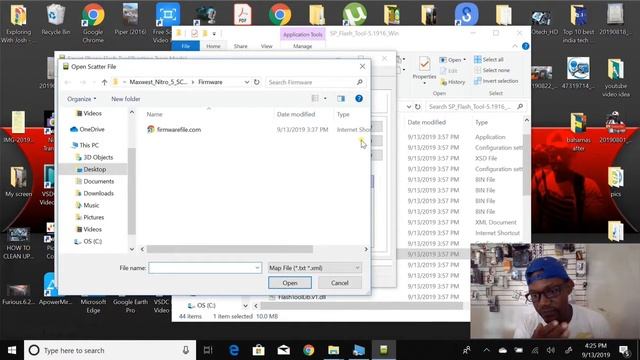Select OS (C:) drive in dialog
Viewport: 640px width, 360px height.
(88, 241)
